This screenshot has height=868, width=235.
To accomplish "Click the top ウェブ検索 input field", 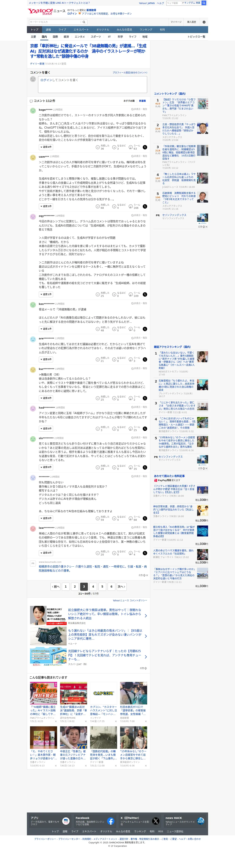I will coord(174,3).
